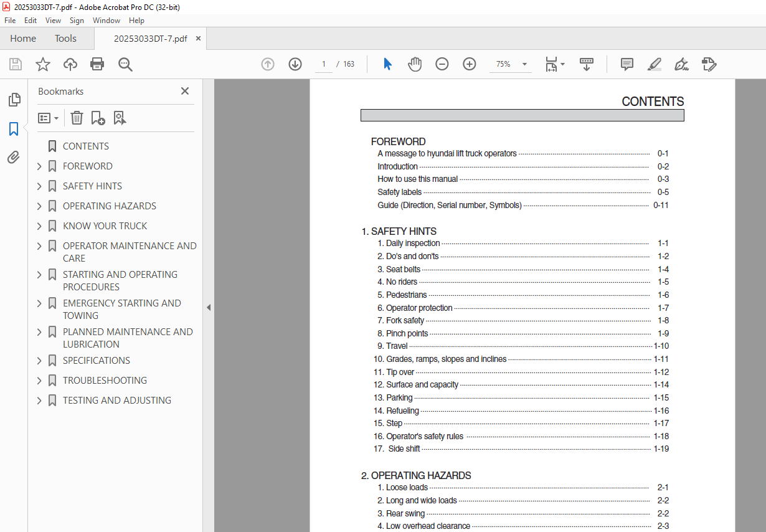Image resolution: width=766 pixels, height=532 pixels.
Task: Click the page number input field
Action: click(x=324, y=64)
